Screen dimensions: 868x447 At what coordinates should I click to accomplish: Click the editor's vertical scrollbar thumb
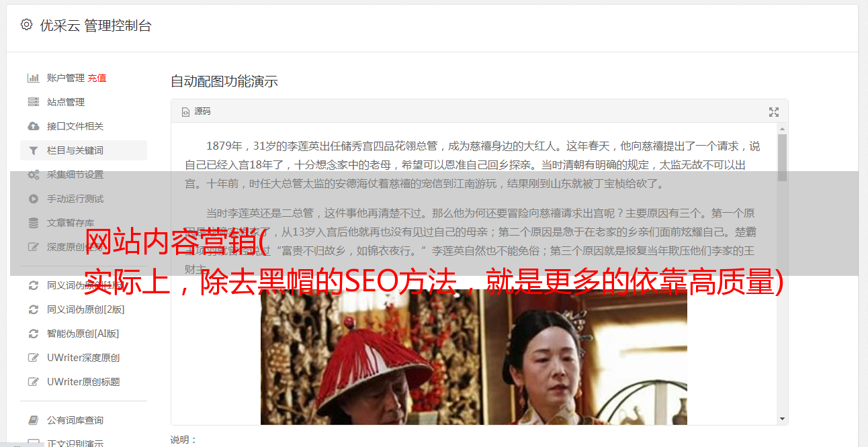click(x=782, y=158)
